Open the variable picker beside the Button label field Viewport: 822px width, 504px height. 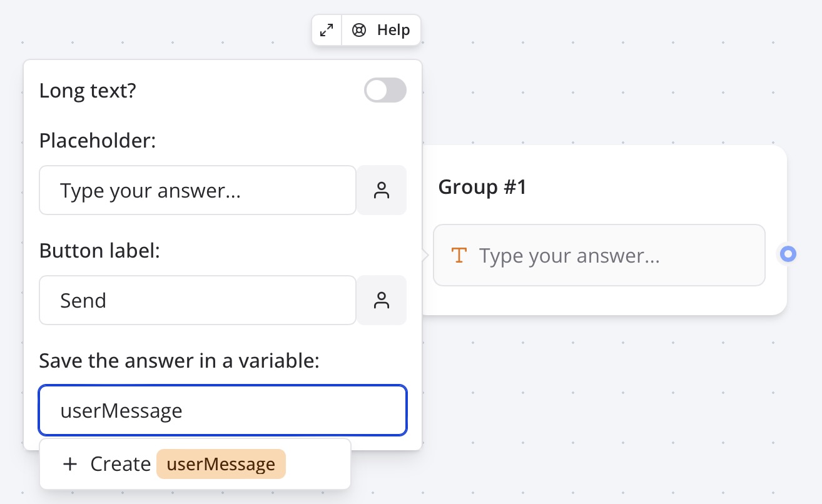[382, 300]
